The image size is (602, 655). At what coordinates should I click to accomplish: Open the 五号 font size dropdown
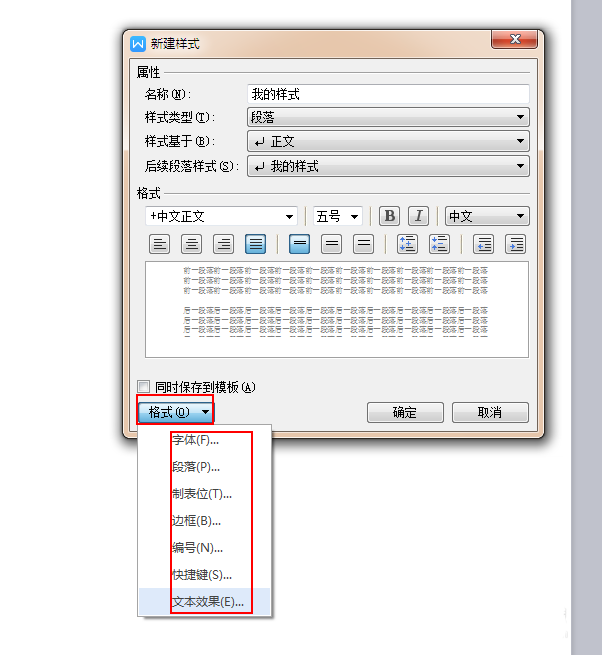(x=338, y=216)
